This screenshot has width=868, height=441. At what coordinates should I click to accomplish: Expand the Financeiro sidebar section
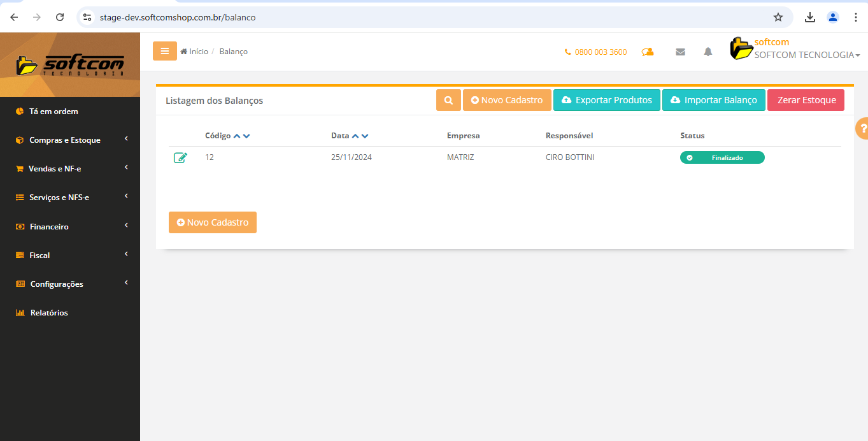tap(49, 227)
